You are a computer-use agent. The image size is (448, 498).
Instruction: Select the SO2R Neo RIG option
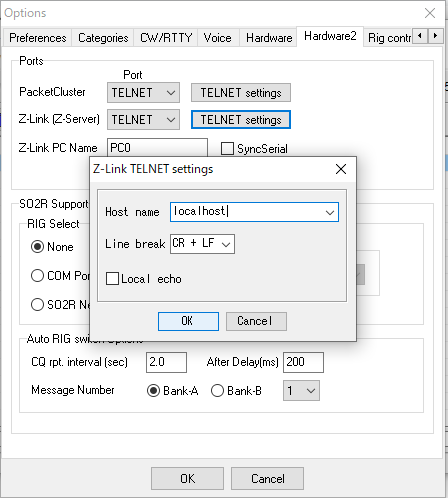[x=37, y=304]
